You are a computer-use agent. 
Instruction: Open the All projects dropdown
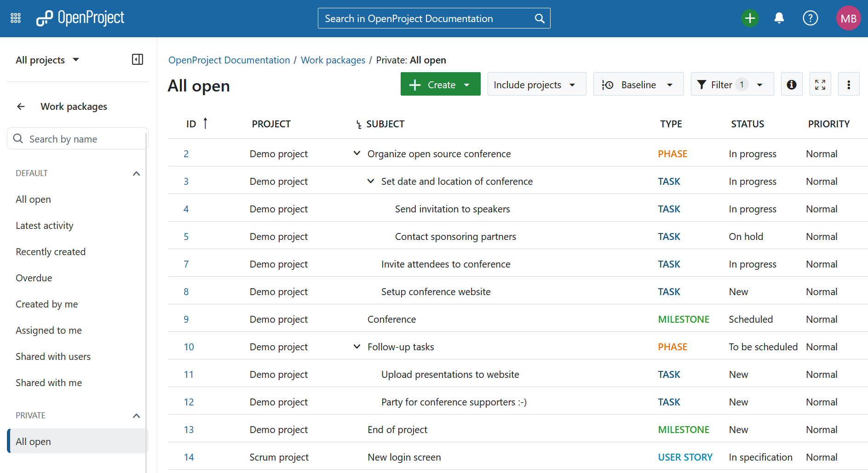[47, 60]
